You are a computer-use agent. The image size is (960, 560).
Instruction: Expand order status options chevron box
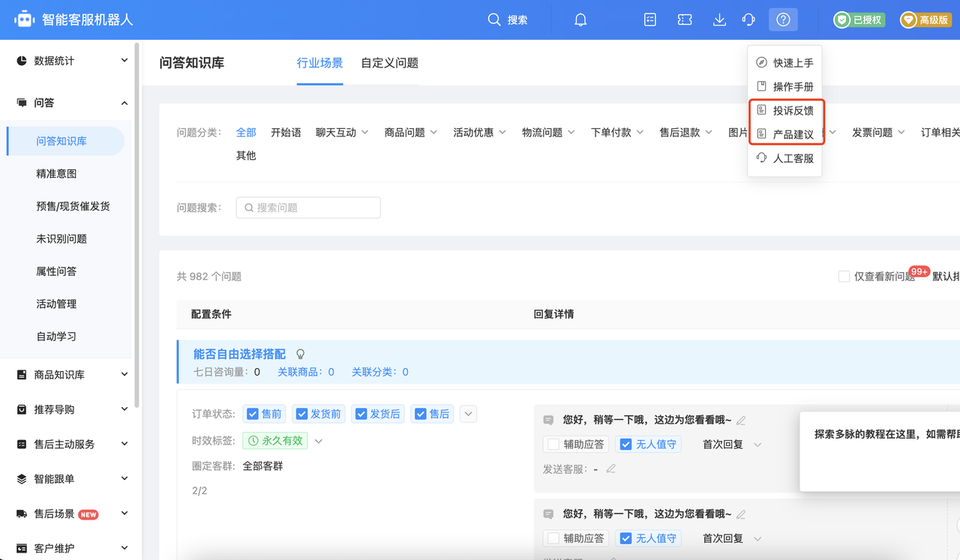point(468,414)
